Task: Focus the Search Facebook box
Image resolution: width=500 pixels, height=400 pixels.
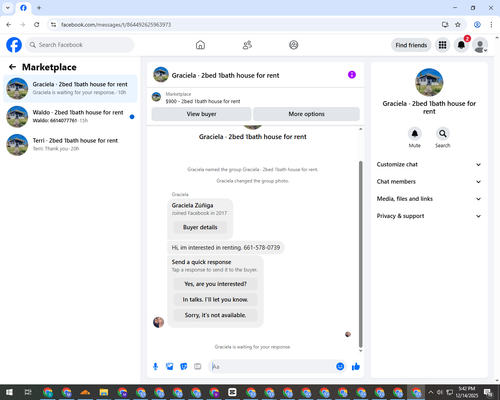Action: pyautogui.click(x=80, y=45)
